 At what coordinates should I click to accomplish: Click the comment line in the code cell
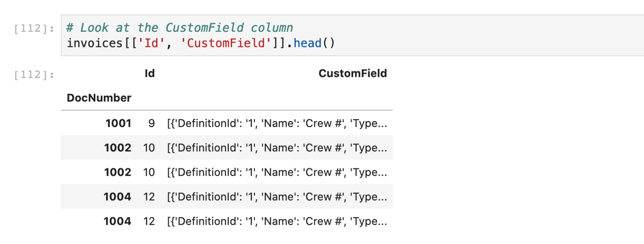pos(180,28)
